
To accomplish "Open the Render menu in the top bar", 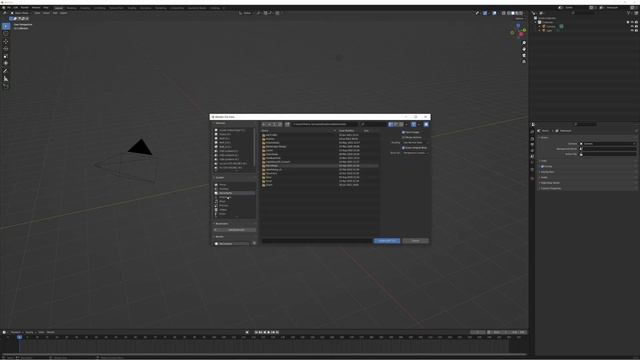I will click(24, 8).
